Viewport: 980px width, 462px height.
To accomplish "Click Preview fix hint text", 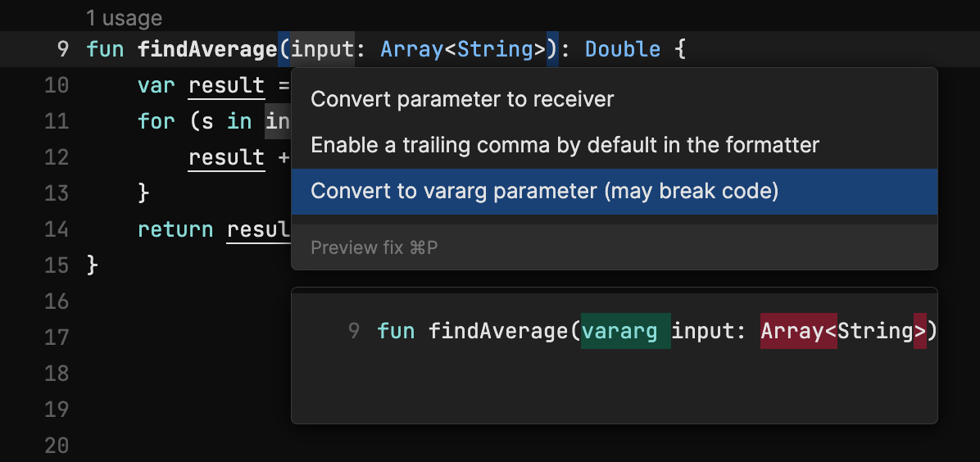I will (374, 247).
